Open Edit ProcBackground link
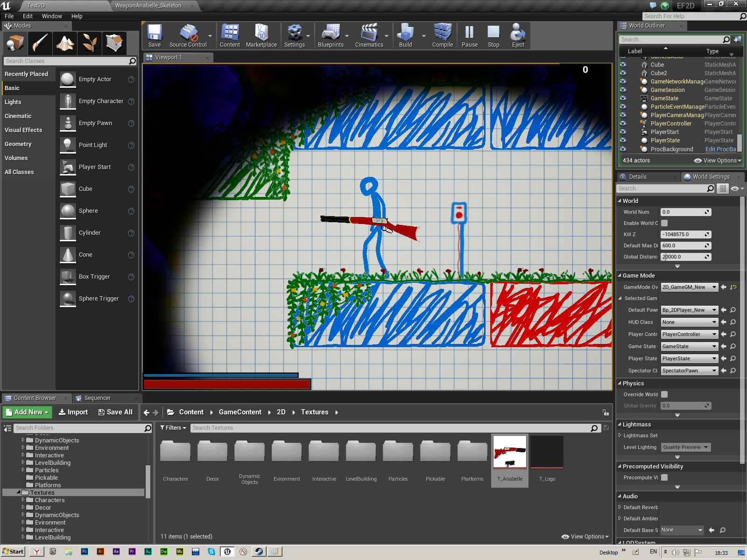 [720, 149]
